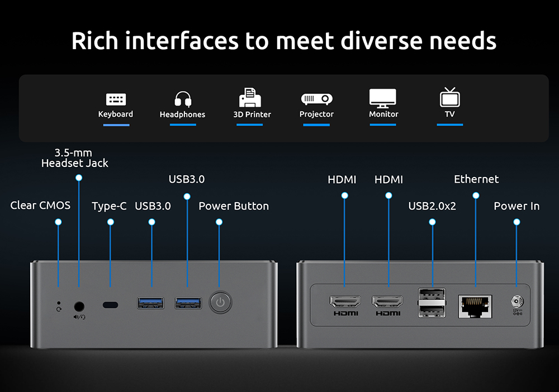
Task: Select the Headphones icon
Action: click(x=183, y=99)
